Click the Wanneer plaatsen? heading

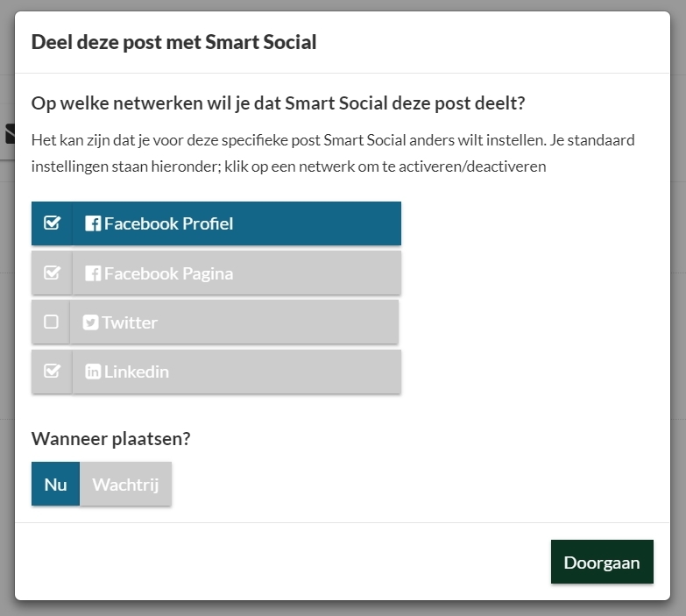(x=111, y=438)
